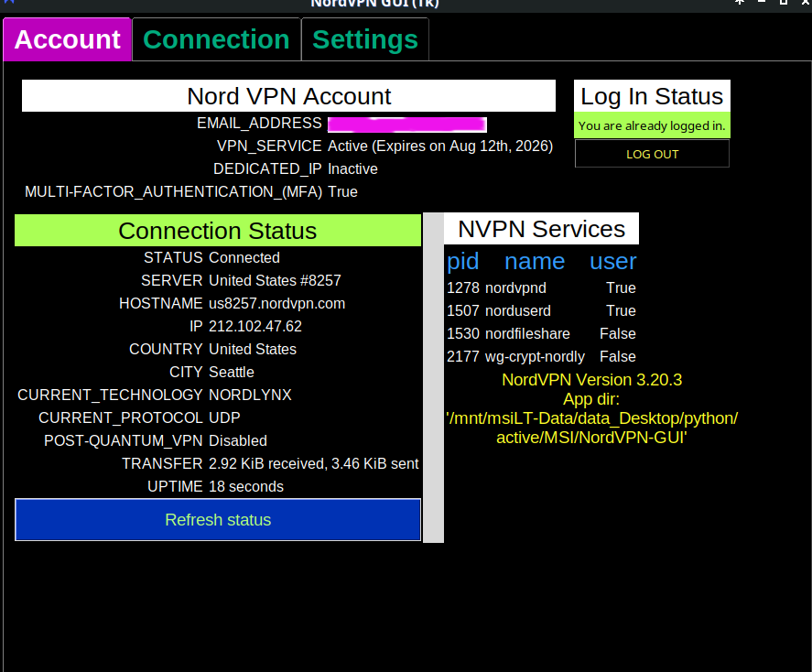Open the Connection tab

point(216,39)
